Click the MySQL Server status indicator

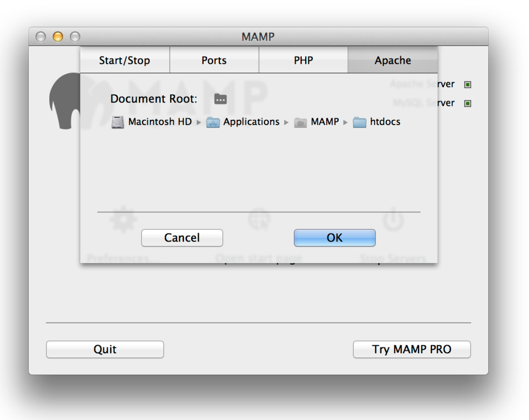point(468,103)
